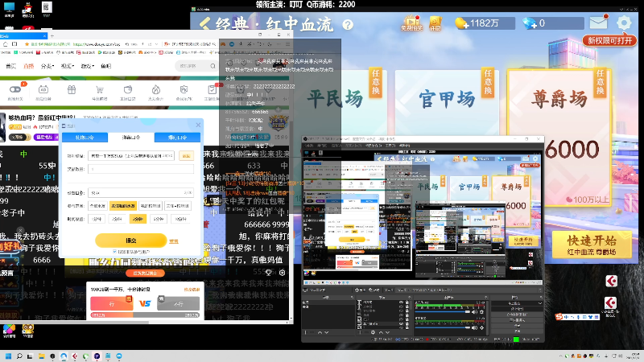644x362 pixels.
Task: Pop out the OBS Scenes dock panel
Action: [x=352, y=297]
